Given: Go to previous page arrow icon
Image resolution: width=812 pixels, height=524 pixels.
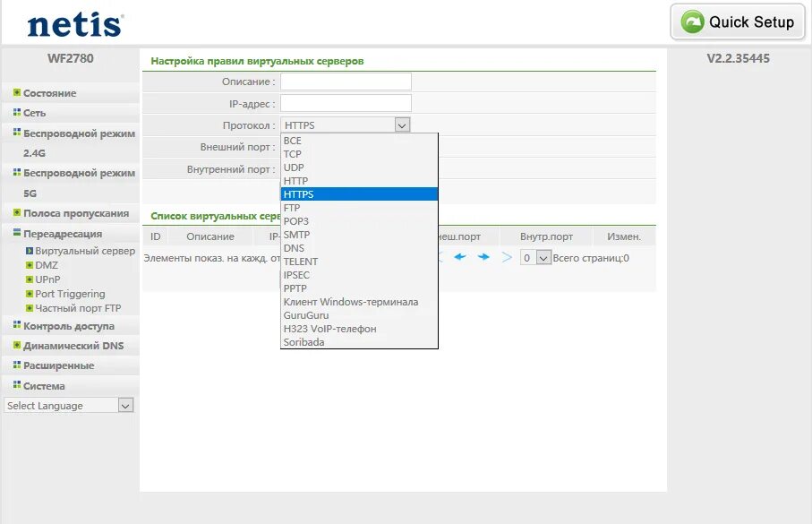Looking at the screenshot, I should [x=460, y=257].
